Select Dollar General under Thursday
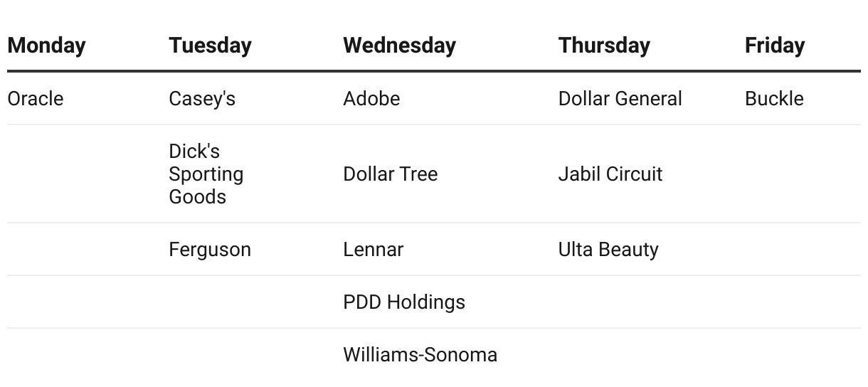Screen dimensions: 868x387 (620, 98)
